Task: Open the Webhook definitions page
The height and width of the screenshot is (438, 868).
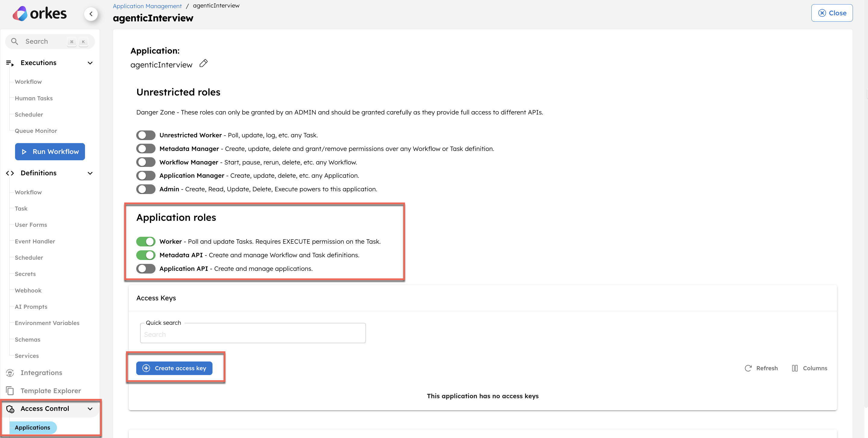Action: pos(28,290)
